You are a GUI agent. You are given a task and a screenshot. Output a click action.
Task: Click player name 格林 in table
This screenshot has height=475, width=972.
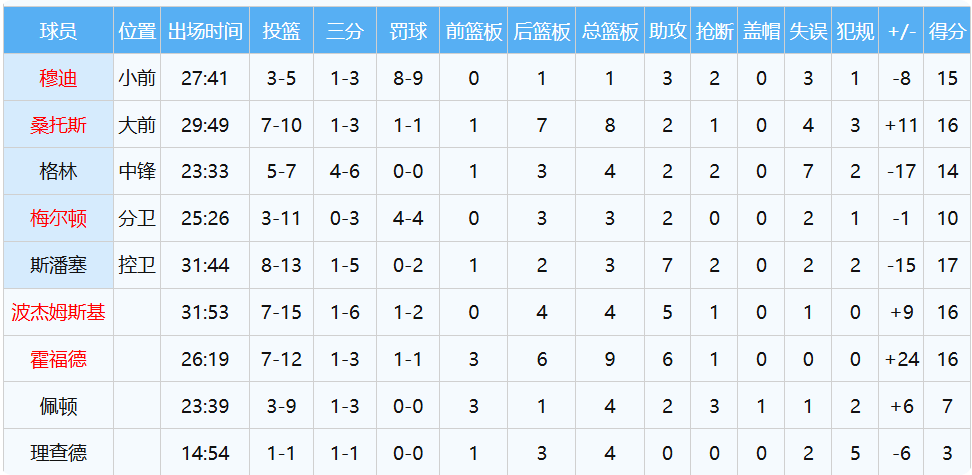[x=58, y=171]
